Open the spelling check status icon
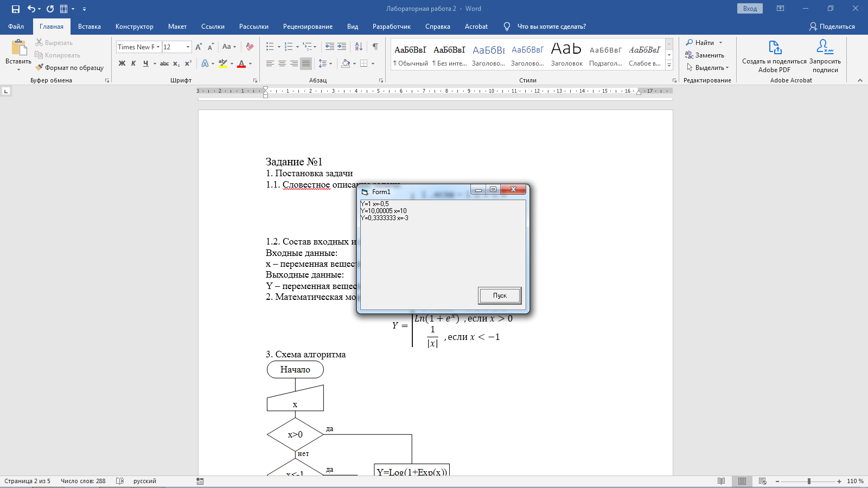 pyautogui.click(x=120, y=481)
